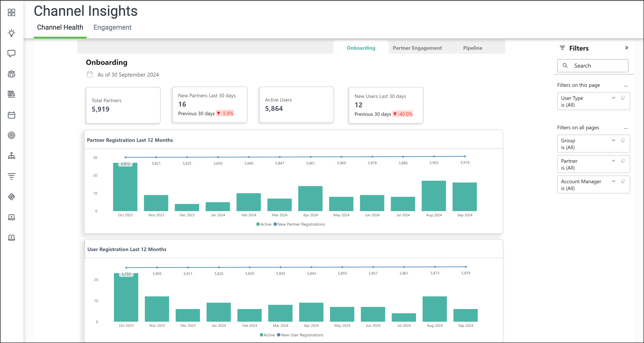Open the chat bubble sidebar icon
644x343 pixels.
click(x=12, y=53)
